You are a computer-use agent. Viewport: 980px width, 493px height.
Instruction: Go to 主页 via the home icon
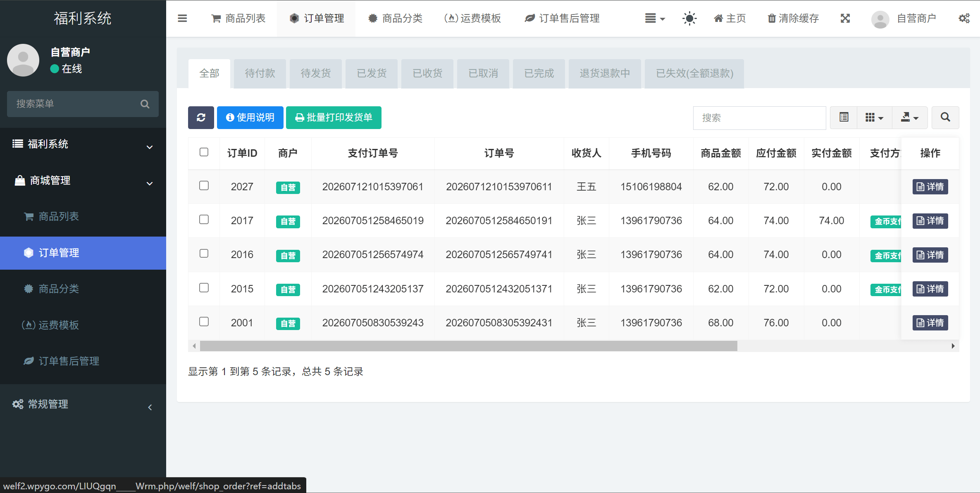coord(718,18)
